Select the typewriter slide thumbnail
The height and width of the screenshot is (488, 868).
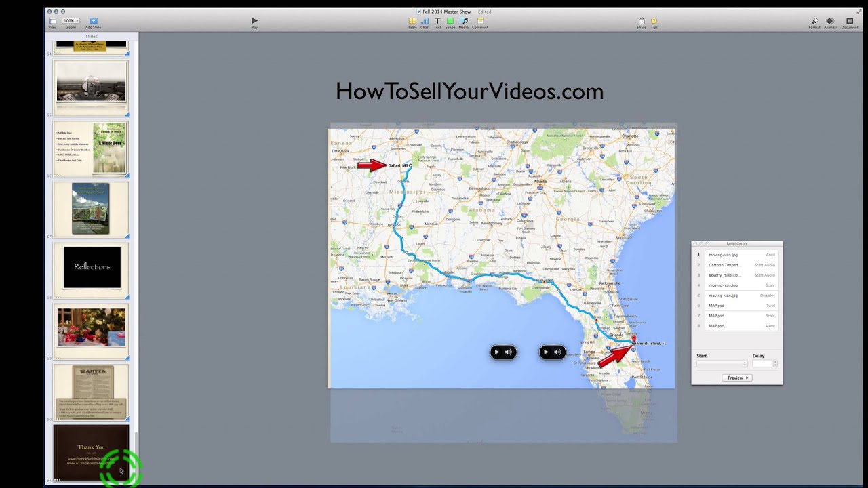tap(91, 87)
